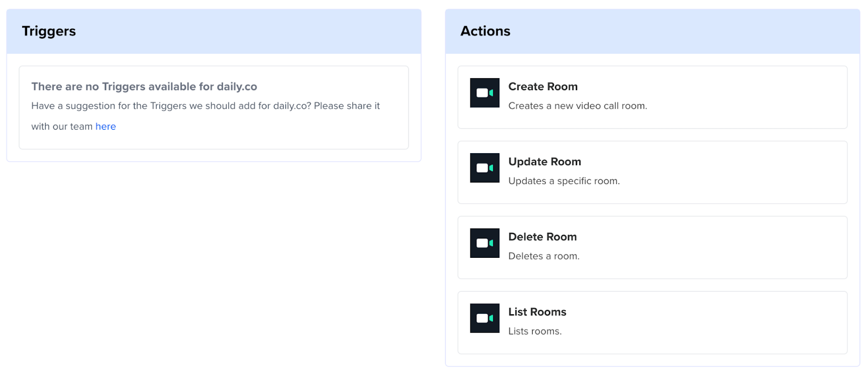The width and height of the screenshot is (868, 374).
Task: Click the video icon beside Delete Room
Action: point(484,243)
